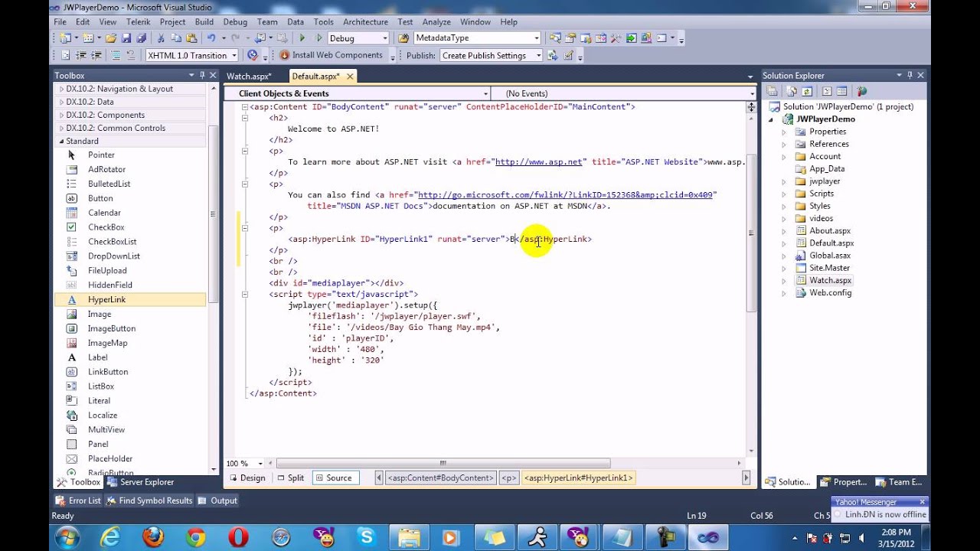Switch to Watch.aspx editor tab
The image size is (980, 551).
(248, 76)
